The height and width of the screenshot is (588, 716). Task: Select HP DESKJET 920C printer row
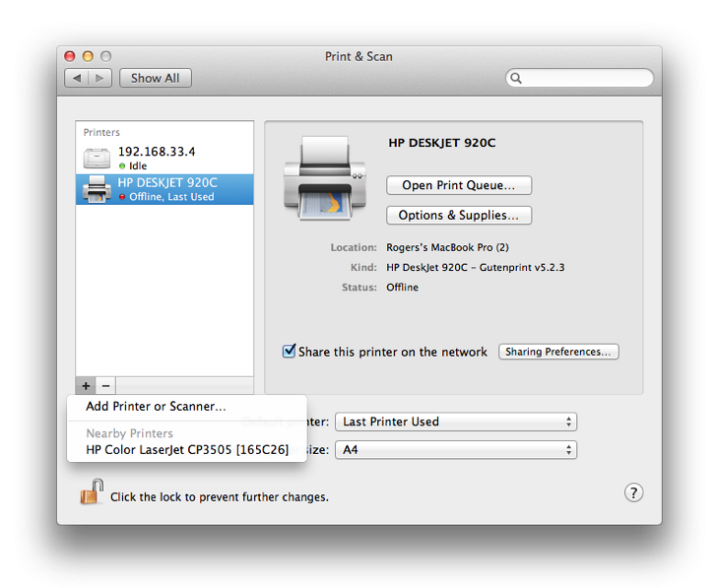[164, 189]
